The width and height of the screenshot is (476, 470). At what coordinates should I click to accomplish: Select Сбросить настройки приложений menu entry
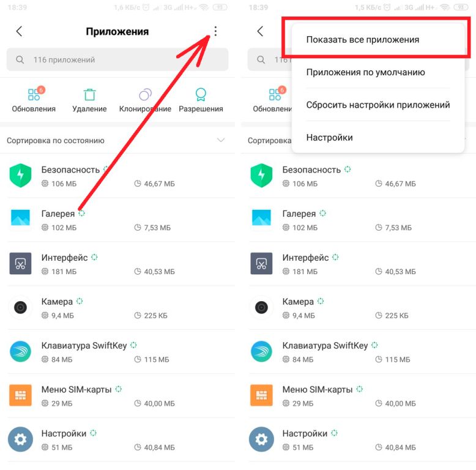coord(377,105)
